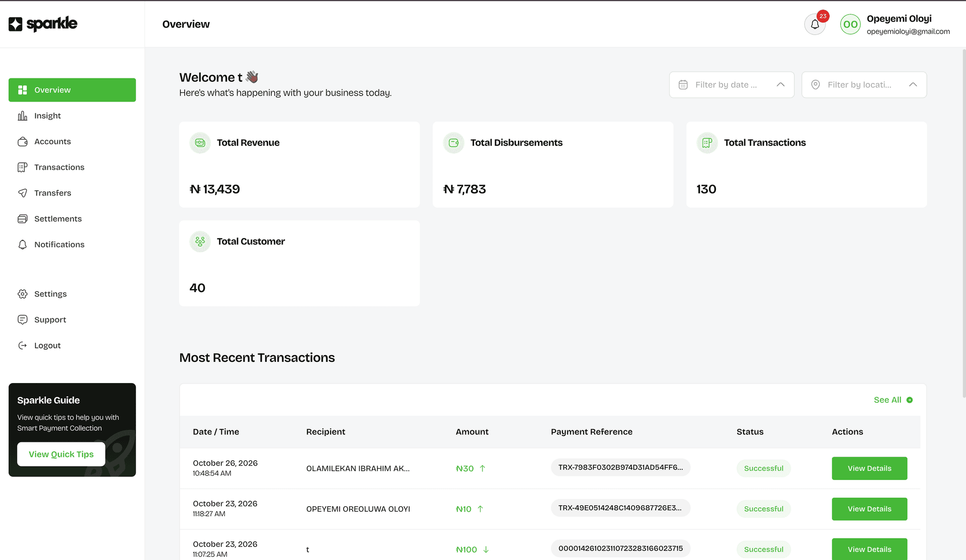Image resolution: width=966 pixels, height=560 pixels.
Task: Click the calendar icon in date filter
Action: [x=683, y=85]
